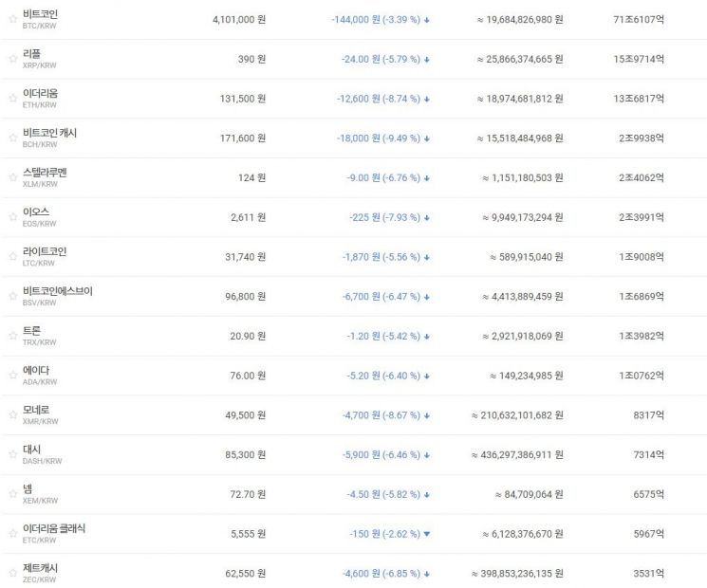Click the down arrow after -5.79 %

click(426, 60)
